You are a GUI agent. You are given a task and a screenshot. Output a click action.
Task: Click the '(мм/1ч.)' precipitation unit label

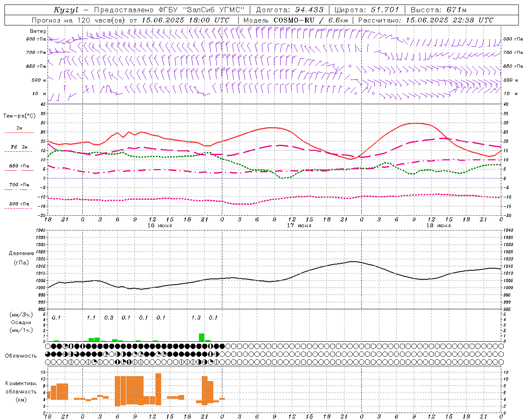click(x=21, y=330)
